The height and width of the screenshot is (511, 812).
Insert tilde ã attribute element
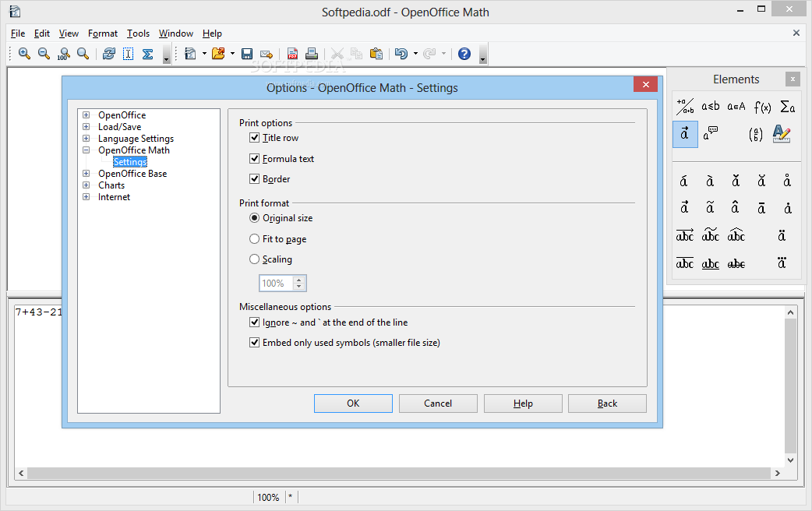(710, 208)
